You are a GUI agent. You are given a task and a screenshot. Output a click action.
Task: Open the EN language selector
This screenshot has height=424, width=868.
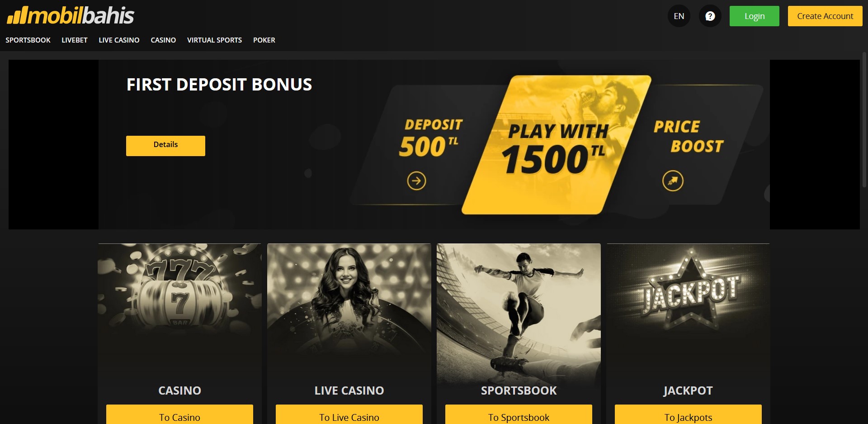point(679,16)
